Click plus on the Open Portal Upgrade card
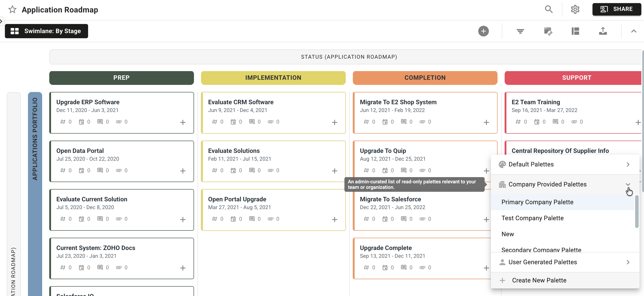 pyautogui.click(x=334, y=219)
